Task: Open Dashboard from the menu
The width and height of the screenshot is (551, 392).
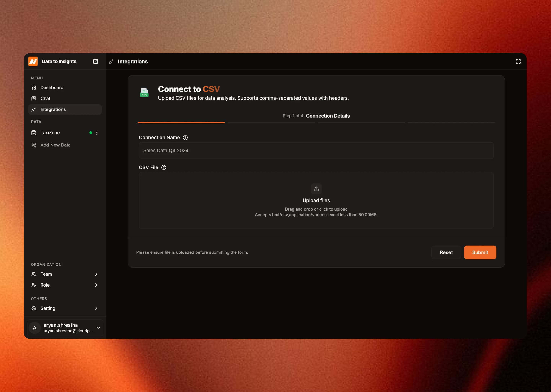Action: (x=65, y=88)
